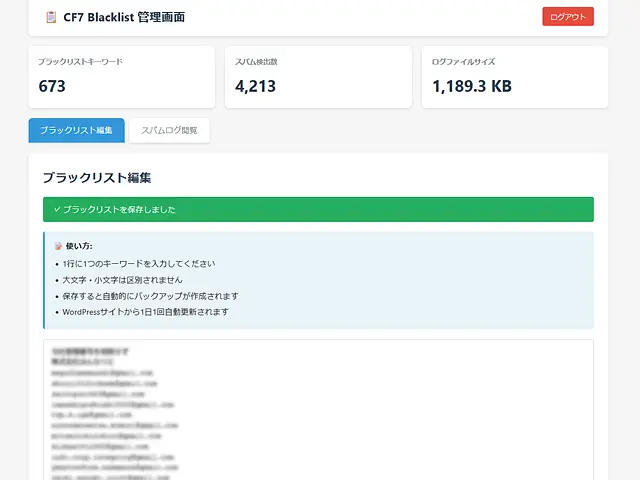Click inside the blacklist keywords textarea
The height and width of the screenshot is (480, 640).
(x=318, y=410)
